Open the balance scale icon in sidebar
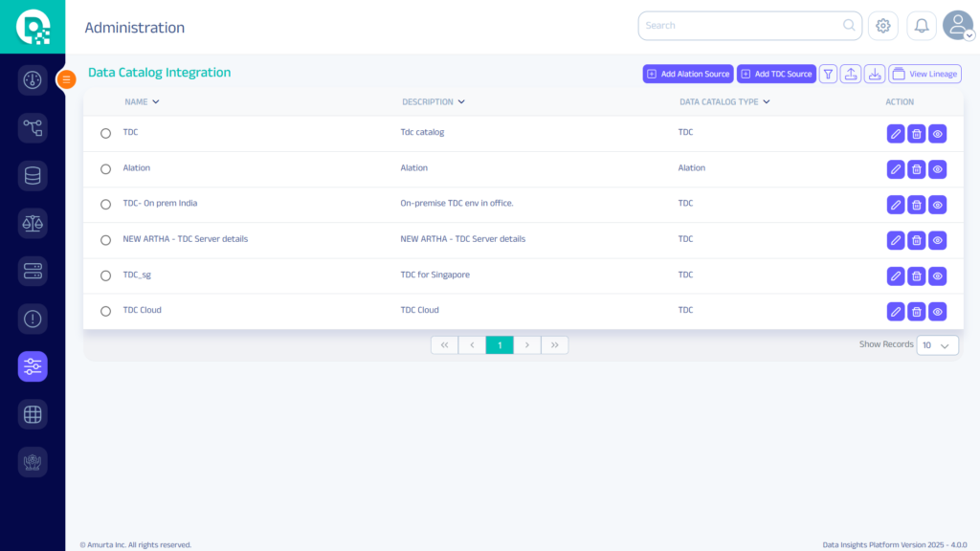Viewport: 980px width, 551px height. (33, 223)
